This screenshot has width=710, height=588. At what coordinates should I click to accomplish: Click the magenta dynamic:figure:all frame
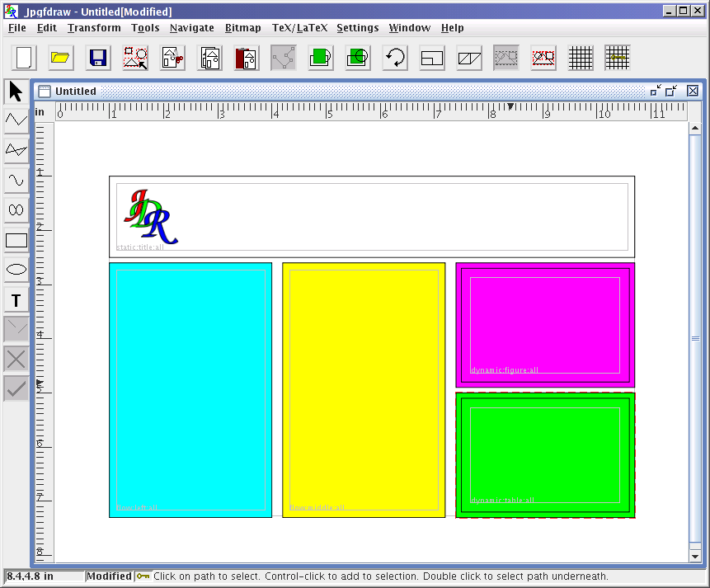point(544,324)
